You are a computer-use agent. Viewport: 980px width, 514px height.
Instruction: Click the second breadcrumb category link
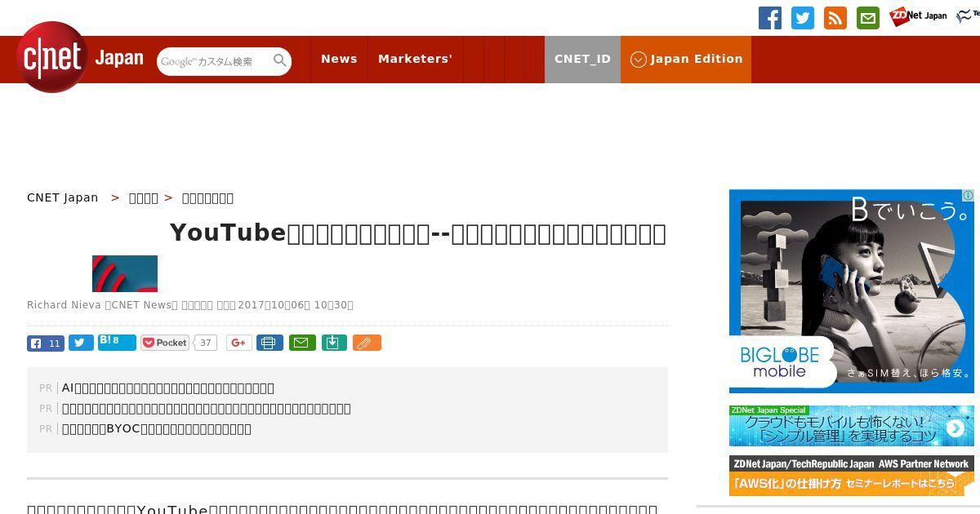click(144, 197)
